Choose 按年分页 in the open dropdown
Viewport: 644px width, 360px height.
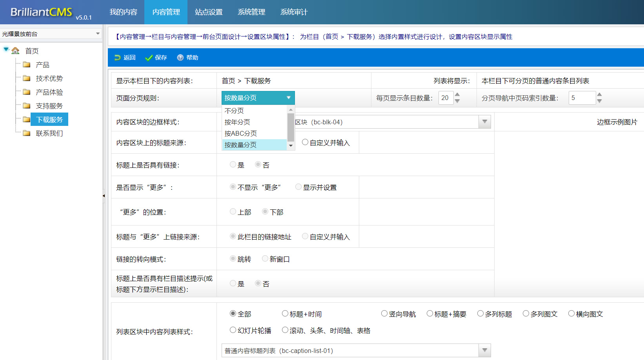pyautogui.click(x=237, y=122)
